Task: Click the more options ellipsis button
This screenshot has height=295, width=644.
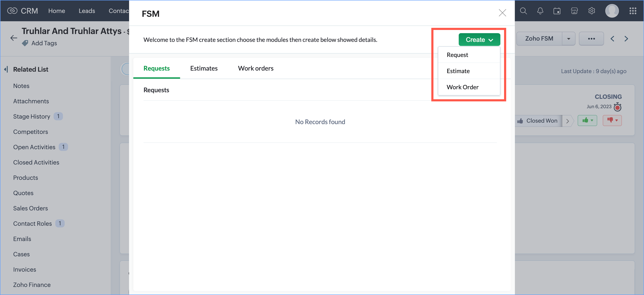Action: pos(591,39)
